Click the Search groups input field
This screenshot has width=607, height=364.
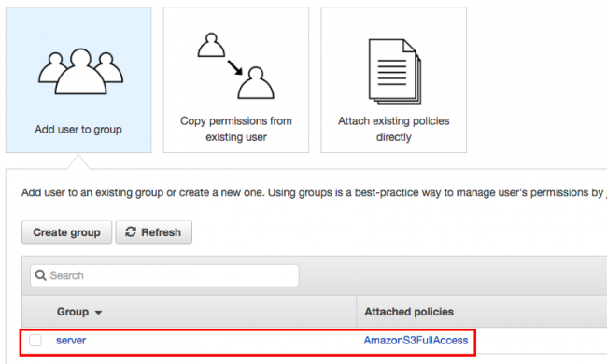164,275
